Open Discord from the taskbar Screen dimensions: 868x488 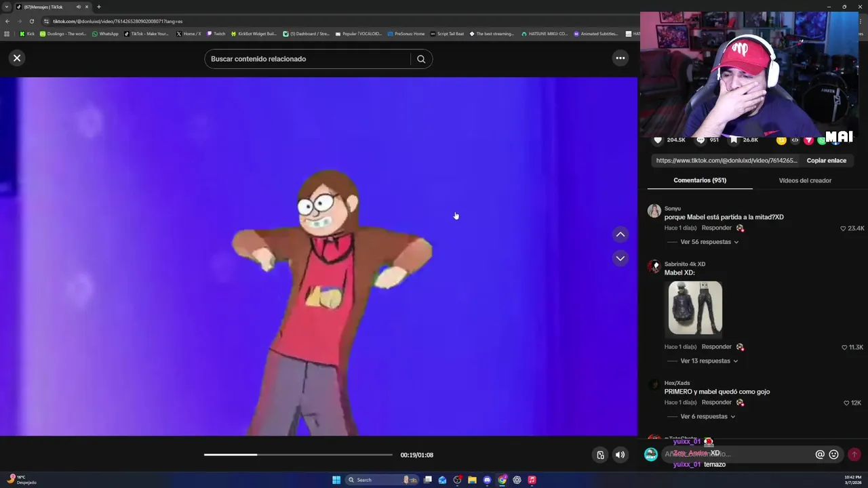point(487,480)
